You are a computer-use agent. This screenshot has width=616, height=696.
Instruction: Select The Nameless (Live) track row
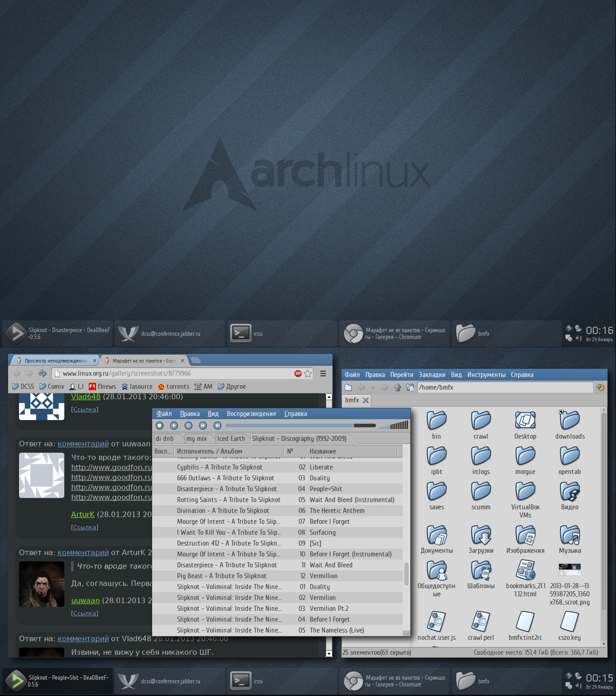pyautogui.click(x=277, y=630)
